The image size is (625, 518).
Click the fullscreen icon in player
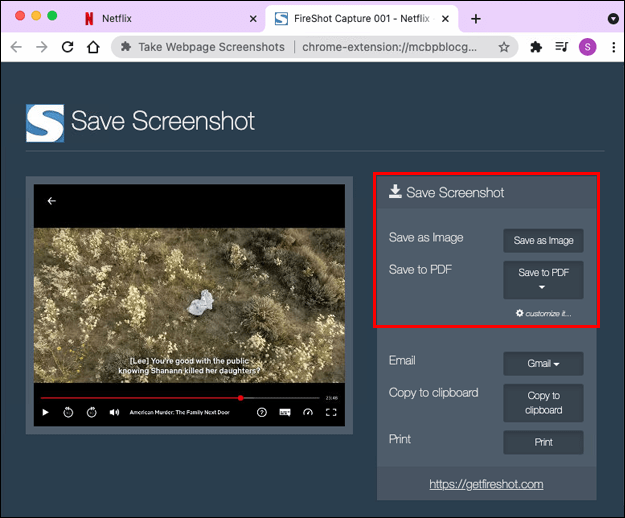coord(331,412)
